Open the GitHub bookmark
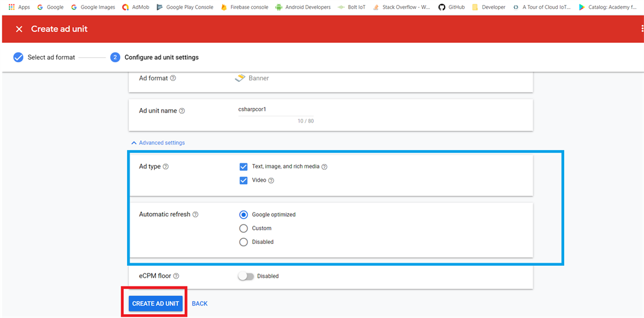 [452, 7]
